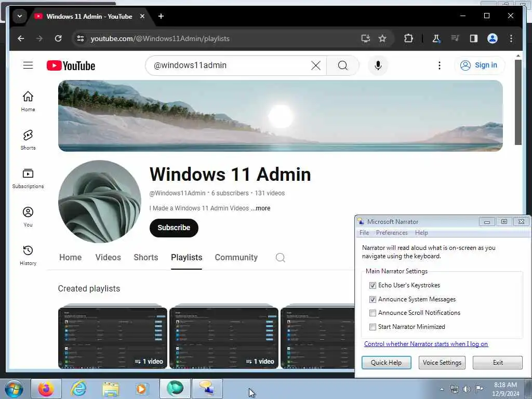
Task: Open Windows Start orb
Action: coord(14,389)
